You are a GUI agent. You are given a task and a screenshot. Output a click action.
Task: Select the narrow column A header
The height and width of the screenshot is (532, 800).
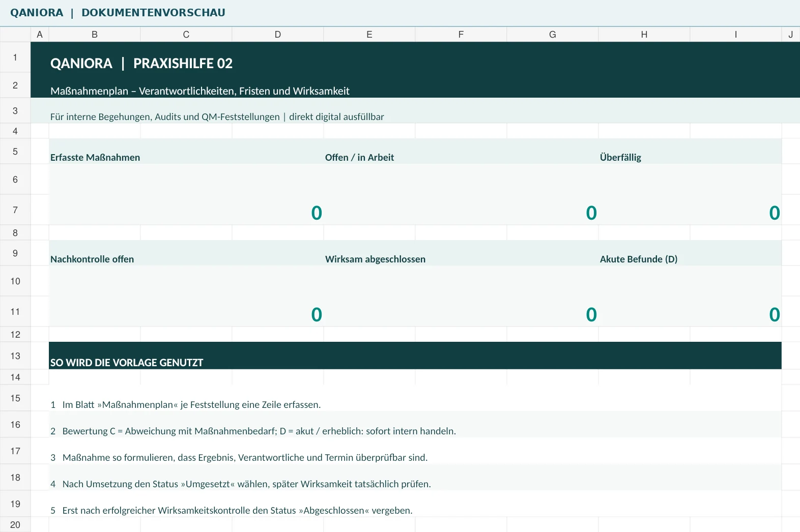tap(40, 35)
